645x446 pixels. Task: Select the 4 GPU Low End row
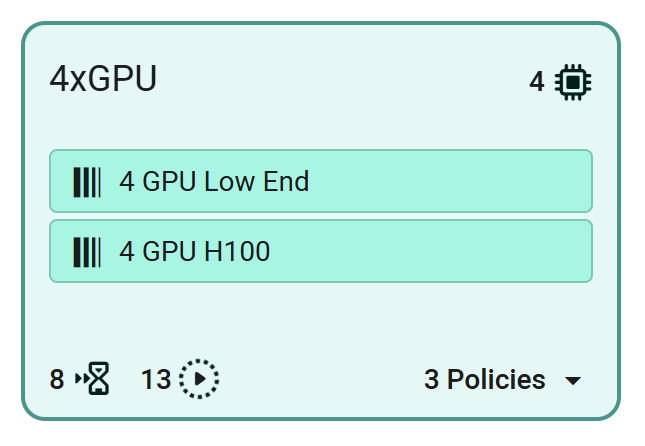click(320, 181)
